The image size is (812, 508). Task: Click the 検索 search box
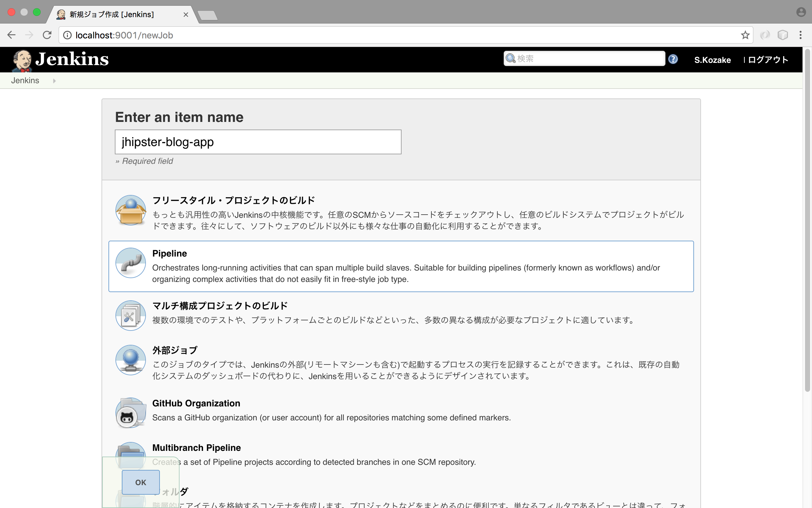(x=584, y=58)
